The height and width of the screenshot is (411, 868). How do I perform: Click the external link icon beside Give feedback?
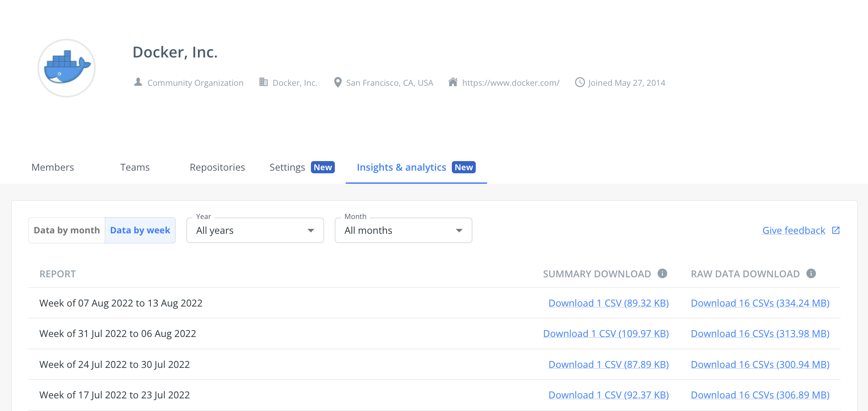click(835, 230)
